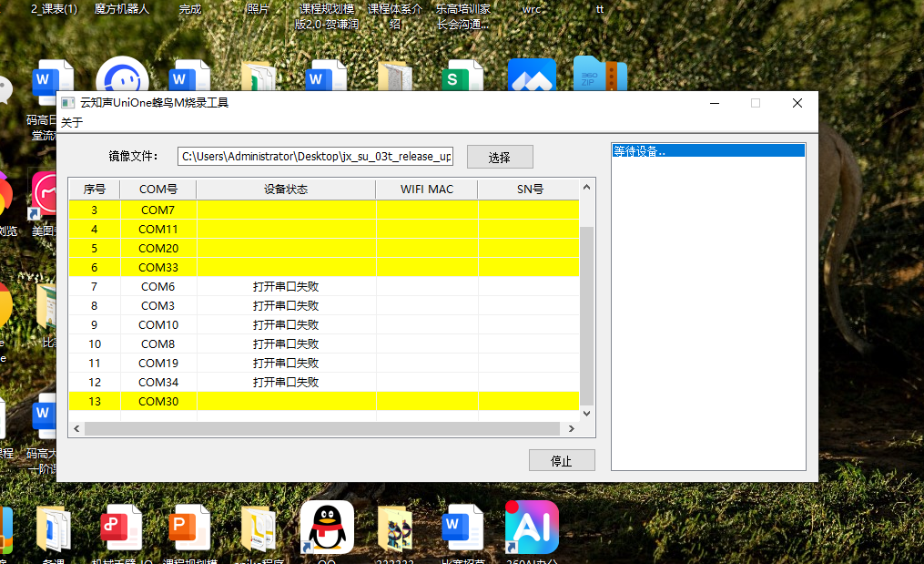The image size is (924, 564).
Task: Click the horizontal scrollbar left arrow
Action: click(x=76, y=428)
